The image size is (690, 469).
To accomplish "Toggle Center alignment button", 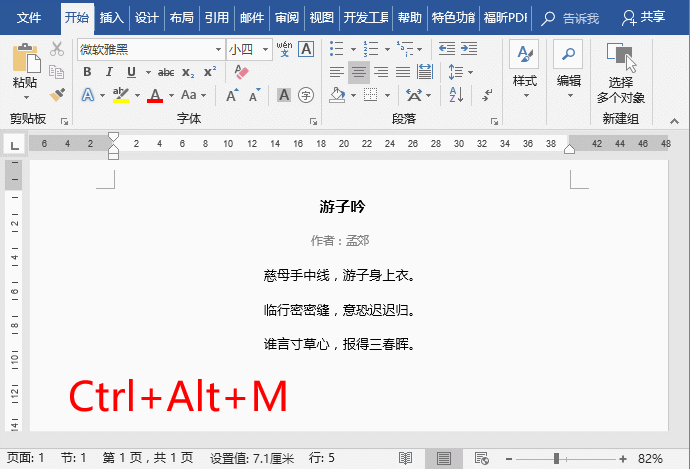I will point(359,72).
